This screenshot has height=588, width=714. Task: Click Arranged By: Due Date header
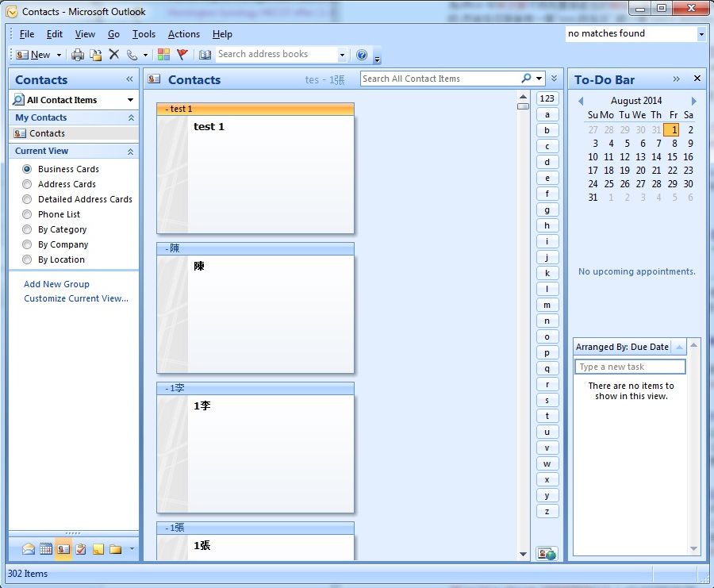[x=622, y=347]
